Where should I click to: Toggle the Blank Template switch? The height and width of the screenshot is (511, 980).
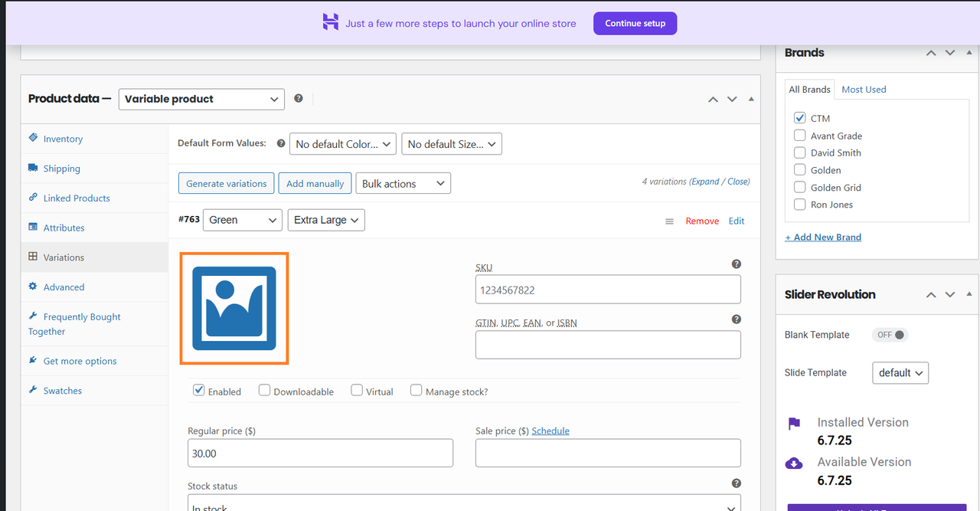890,335
